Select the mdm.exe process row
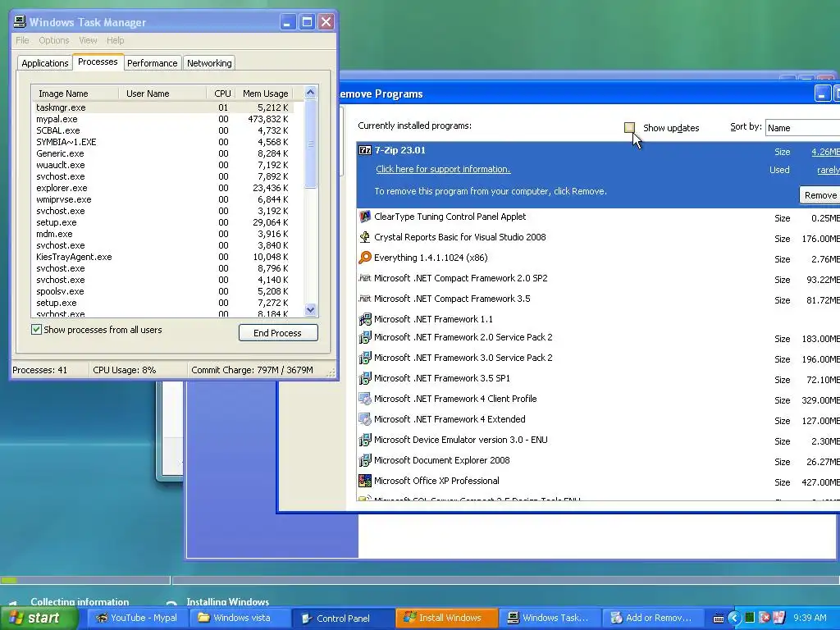Viewport: 840px width, 630px height. point(163,234)
